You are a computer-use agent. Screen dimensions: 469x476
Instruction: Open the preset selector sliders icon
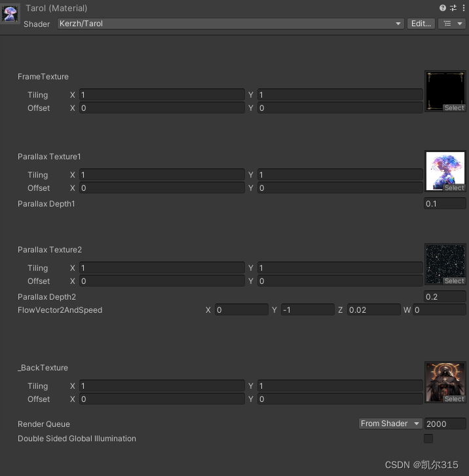[453, 8]
